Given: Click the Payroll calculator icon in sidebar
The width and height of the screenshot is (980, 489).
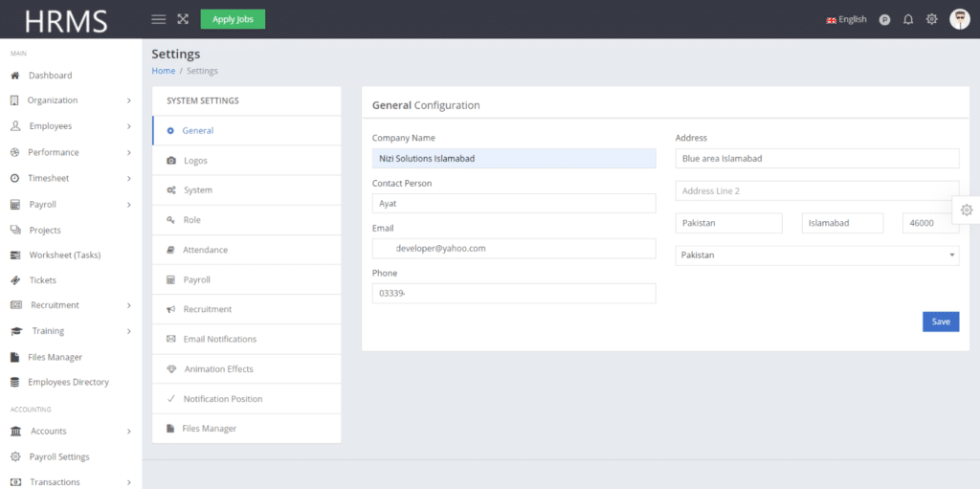Looking at the screenshot, I should (15, 205).
